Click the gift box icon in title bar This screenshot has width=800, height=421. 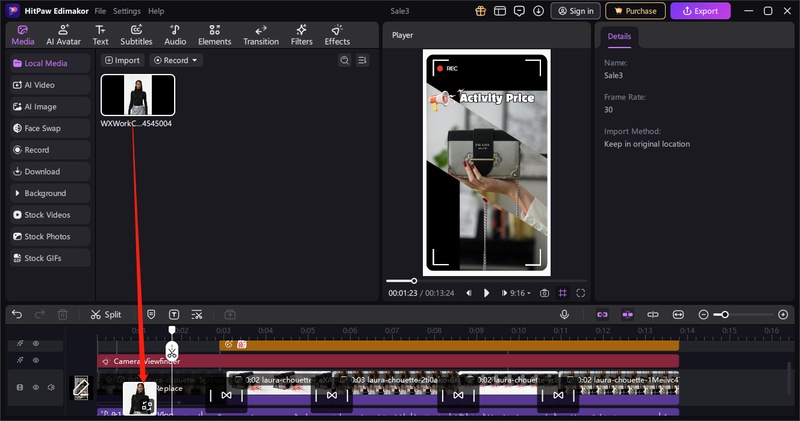coord(480,11)
